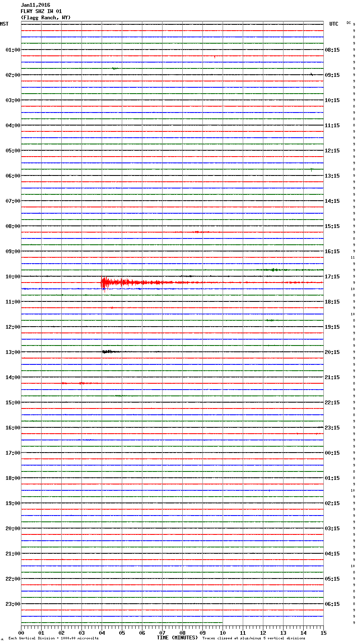The height and width of the screenshot is (644, 357).
Task: Click minute tick label '12' on bottom axis
Action: click(263, 632)
